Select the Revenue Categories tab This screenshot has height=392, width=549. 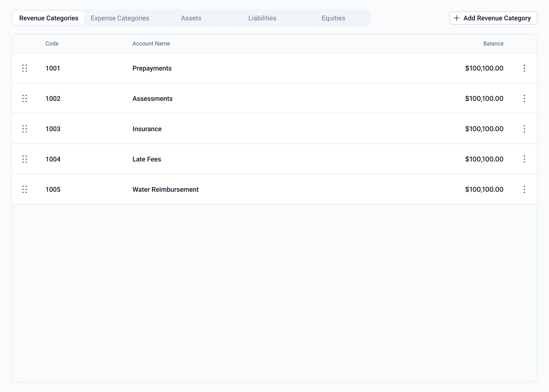click(x=49, y=18)
